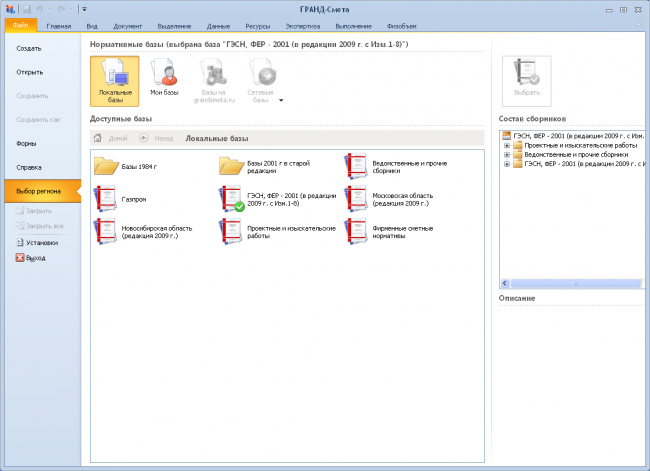Open the Базы 2001 г в старой редакции folder
The image size is (650, 471).
231,166
